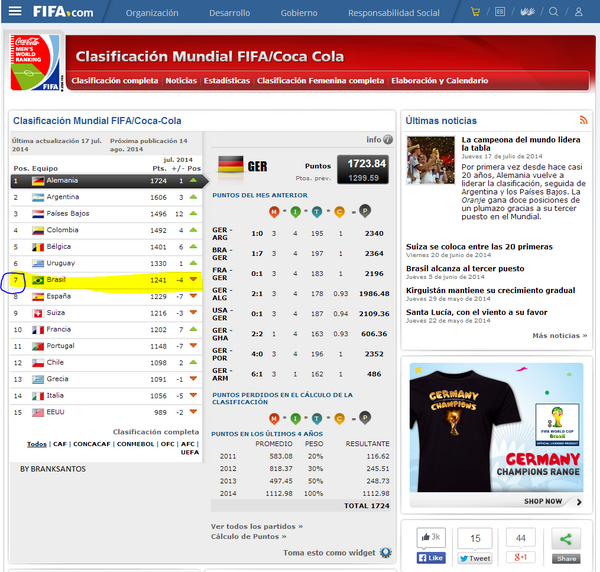Click the red M match-result icon under Puntos del mes

274,211
